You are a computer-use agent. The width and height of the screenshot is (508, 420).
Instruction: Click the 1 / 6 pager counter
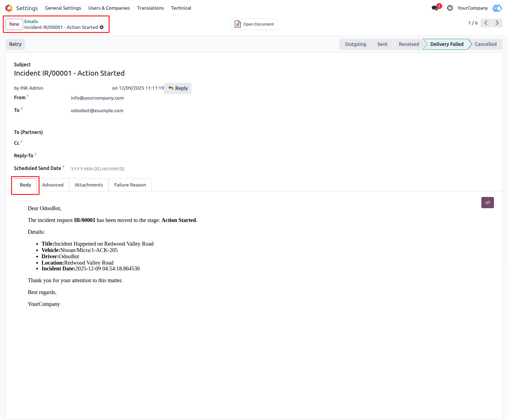click(x=473, y=23)
